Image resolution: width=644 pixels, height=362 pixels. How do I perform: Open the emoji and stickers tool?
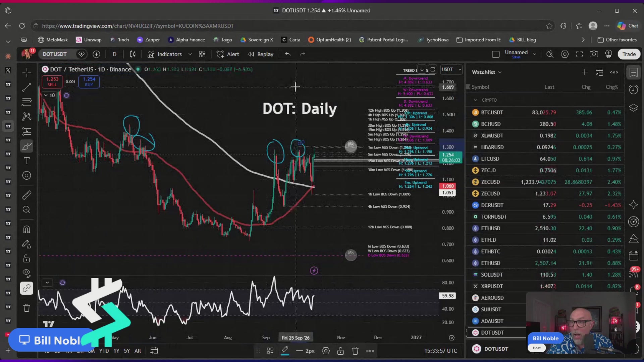[x=26, y=175]
